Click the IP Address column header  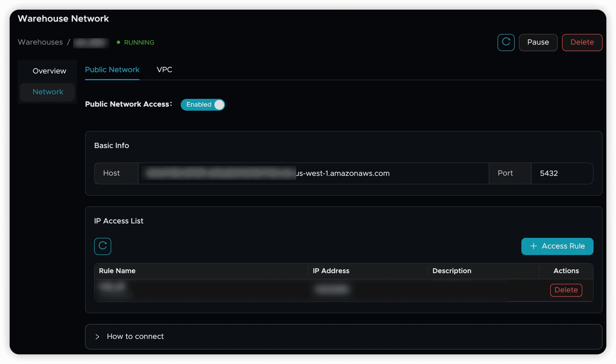331,271
